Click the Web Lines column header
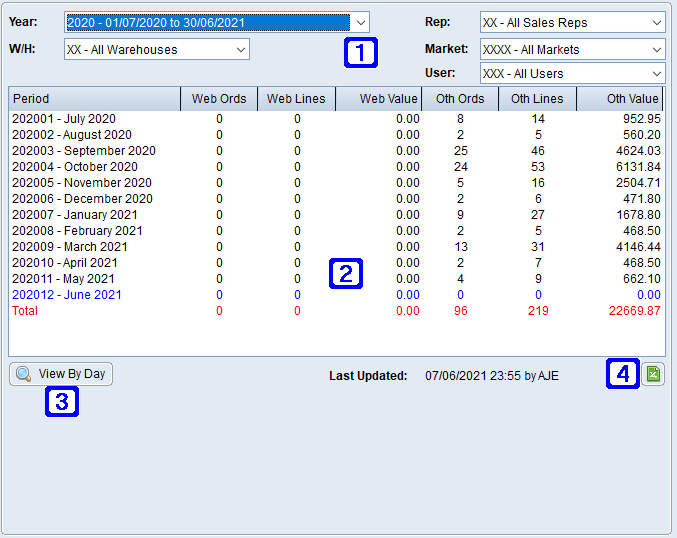677x538 pixels. (x=295, y=99)
